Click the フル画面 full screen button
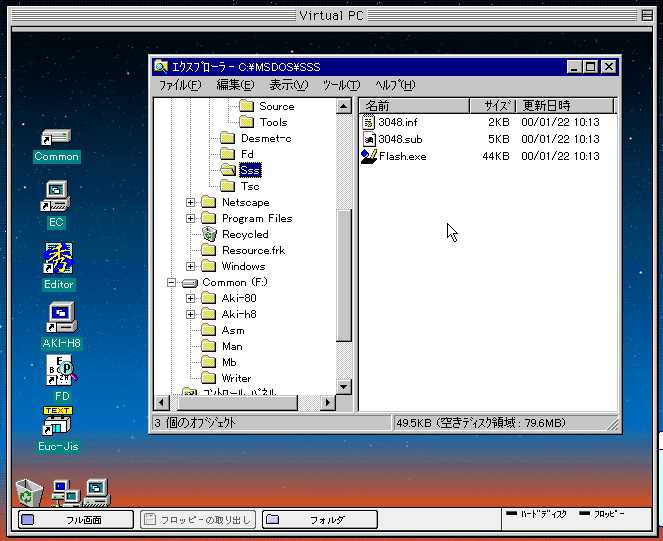The width and height of the screenshot is (663, 541). pyautogui.click(x=76, y=519)
